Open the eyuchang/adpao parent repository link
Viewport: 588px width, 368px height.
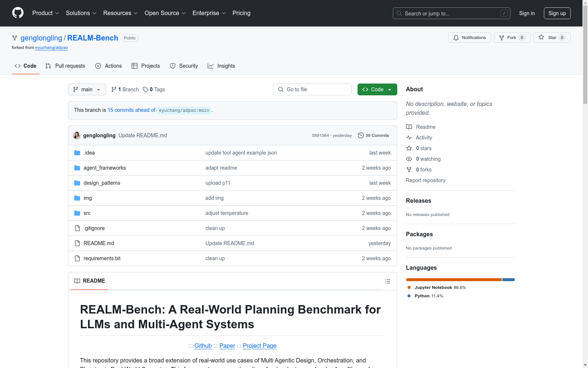pos(51,47)
